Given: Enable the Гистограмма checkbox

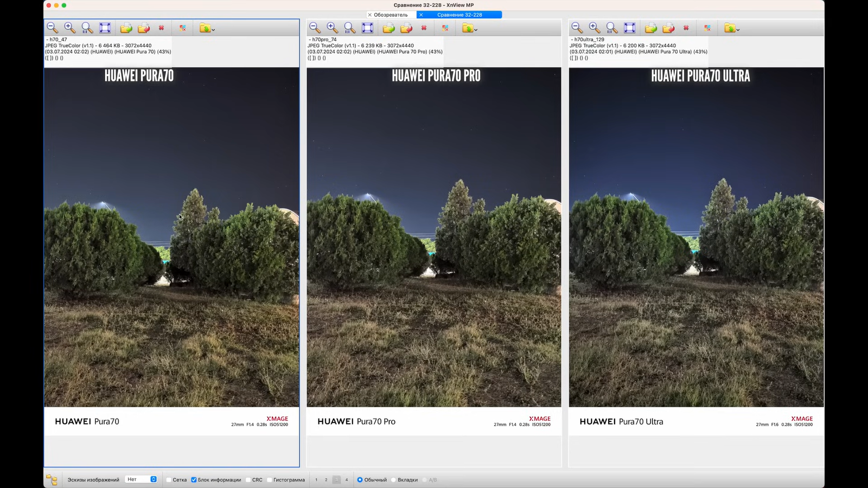Looking at the screenshot, I should (270, 480).
